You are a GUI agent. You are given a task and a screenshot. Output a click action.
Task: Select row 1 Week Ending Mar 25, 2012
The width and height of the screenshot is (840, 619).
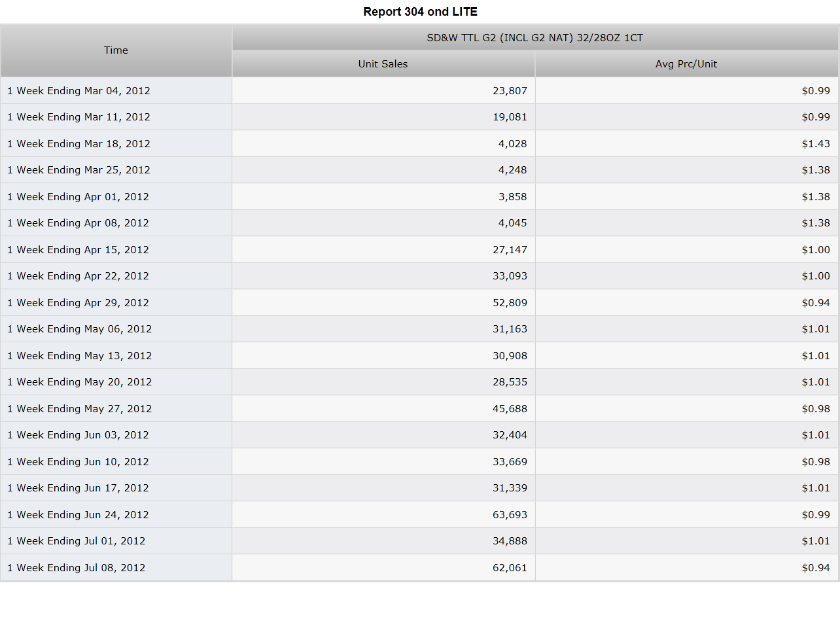coord(420,170)
